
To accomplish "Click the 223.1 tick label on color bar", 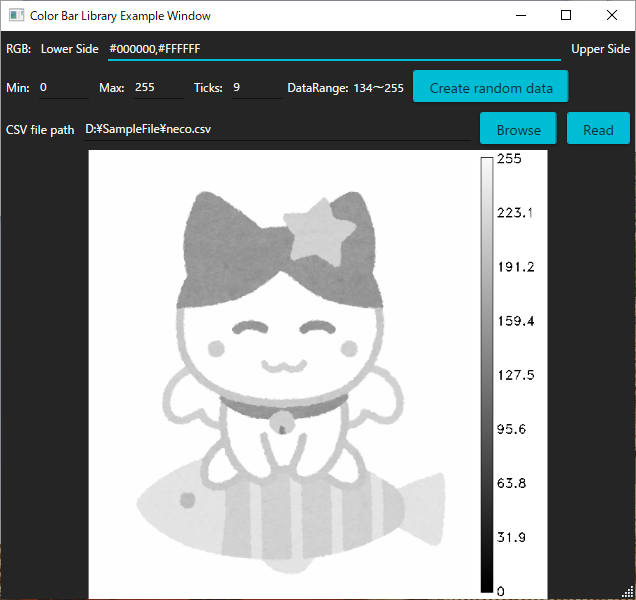I will 515,213.
